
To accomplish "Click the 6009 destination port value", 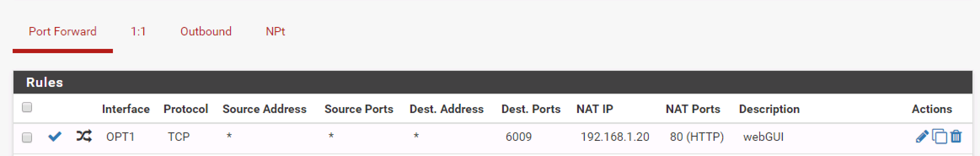I will 519,137.
